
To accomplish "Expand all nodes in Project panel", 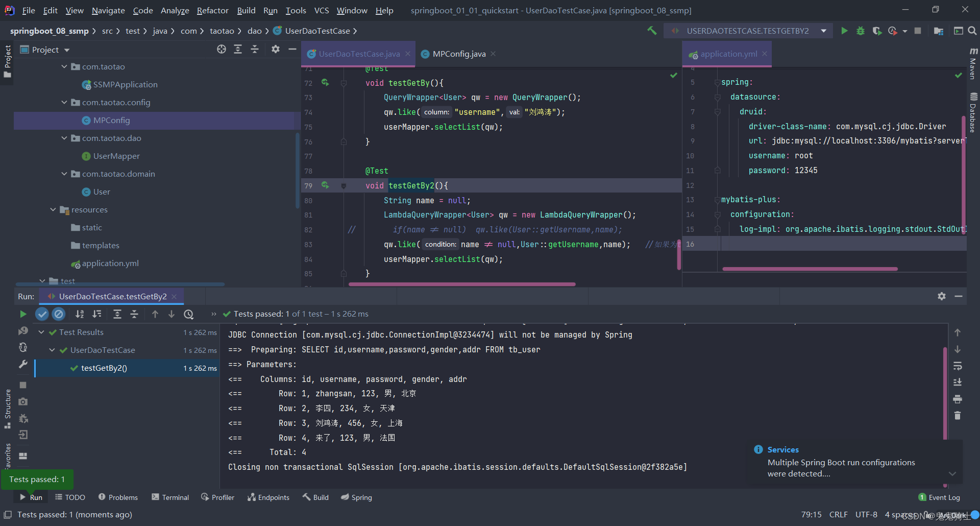I will 238,49.
